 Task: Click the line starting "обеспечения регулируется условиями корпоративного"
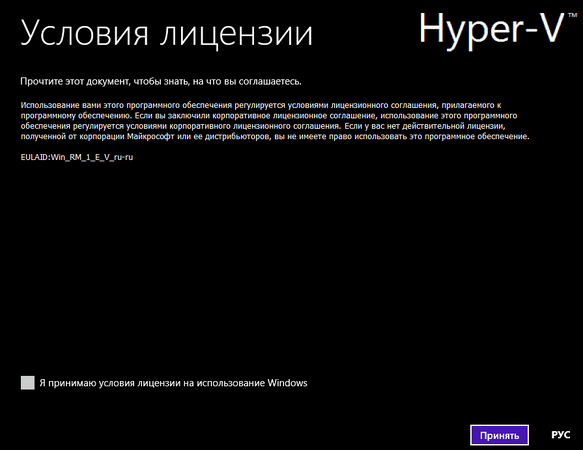tap(263, 126)
